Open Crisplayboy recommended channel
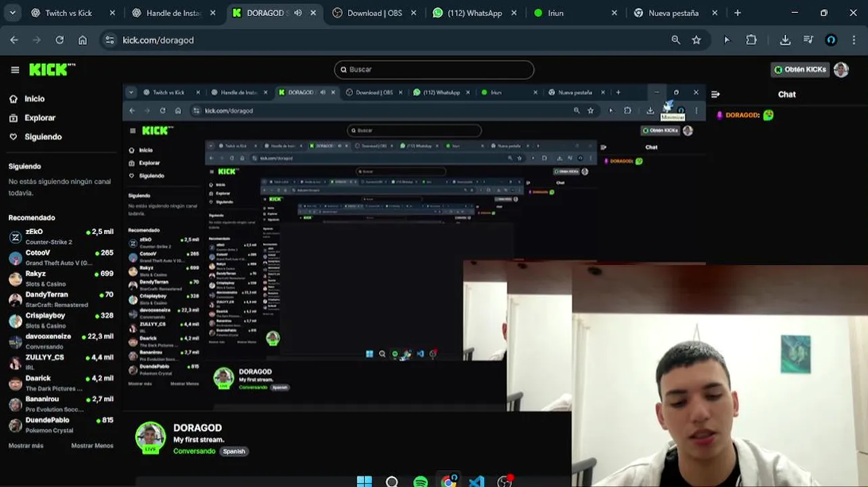Image resolution: width=868 pixels, height=487 pixels. tap(61, 321)
